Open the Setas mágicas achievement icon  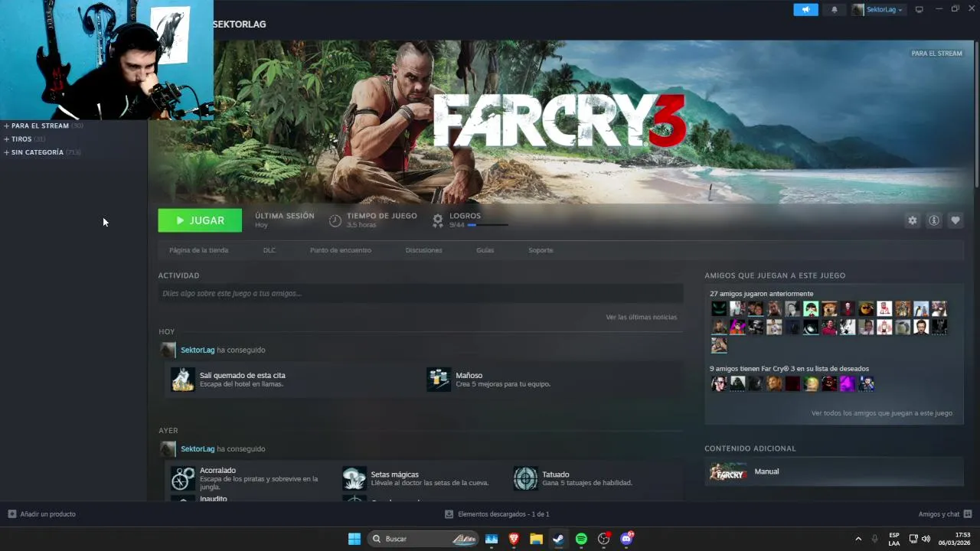point(354,478)
